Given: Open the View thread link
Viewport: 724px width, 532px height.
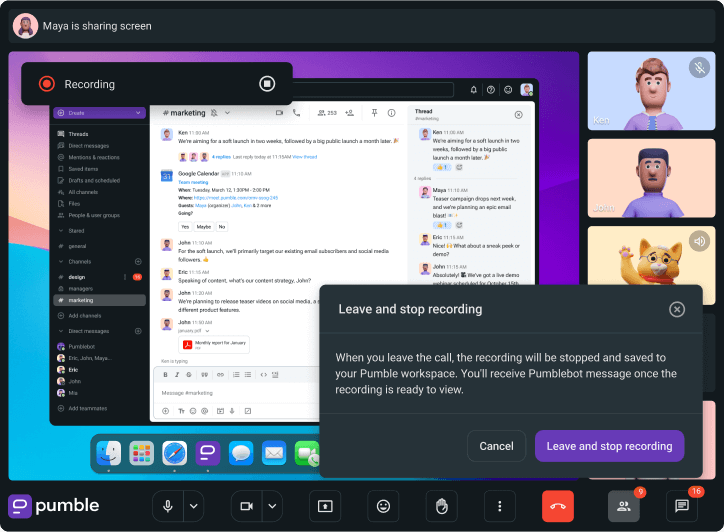Looking at the screenshot, I should pos(304,157).
